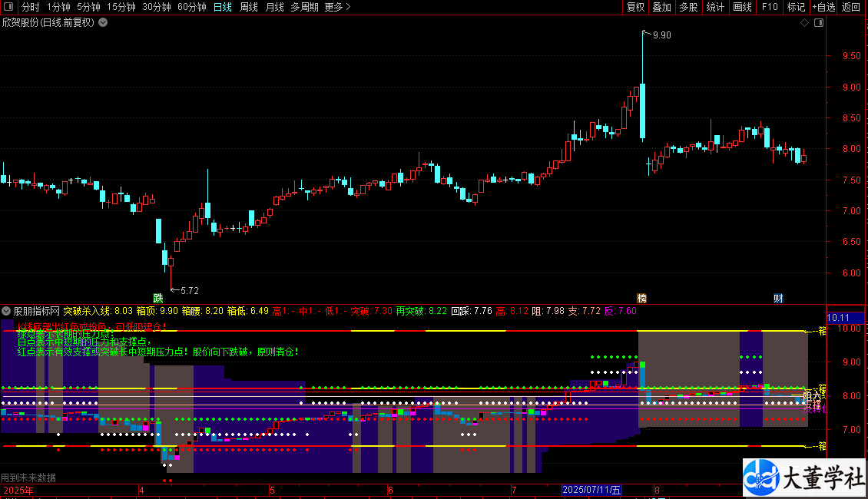Click the 财 marker icon on chart
This screenshot has height=499, width=868.
(778, 298)
